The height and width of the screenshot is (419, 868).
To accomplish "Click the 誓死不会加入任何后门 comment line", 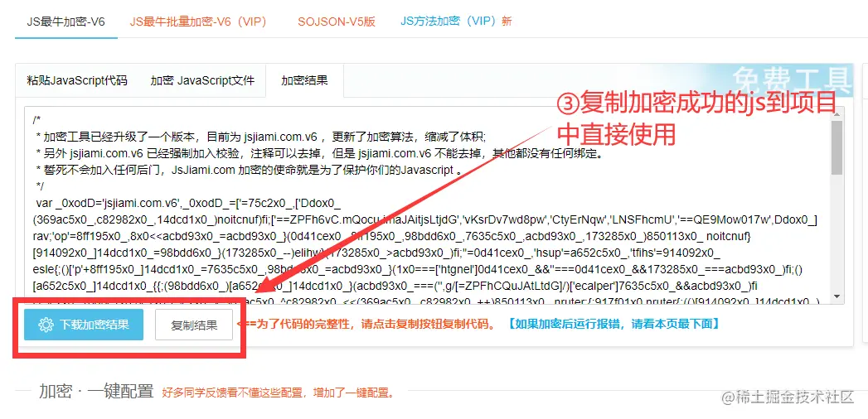I will coord(249,169).
